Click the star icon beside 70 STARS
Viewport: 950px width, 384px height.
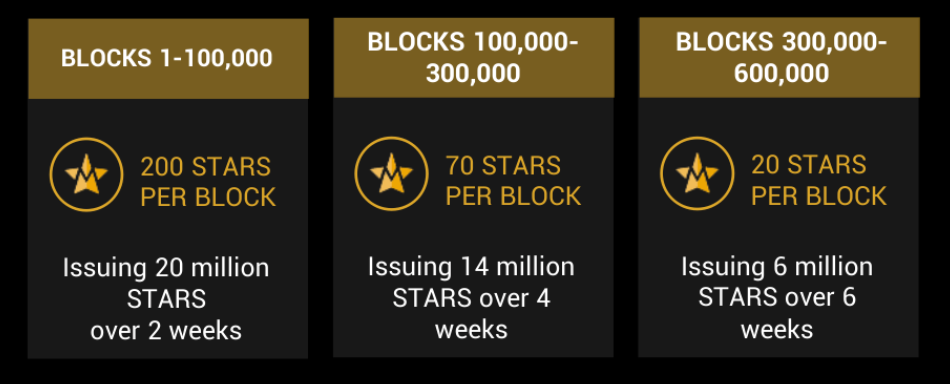(391, 173)
